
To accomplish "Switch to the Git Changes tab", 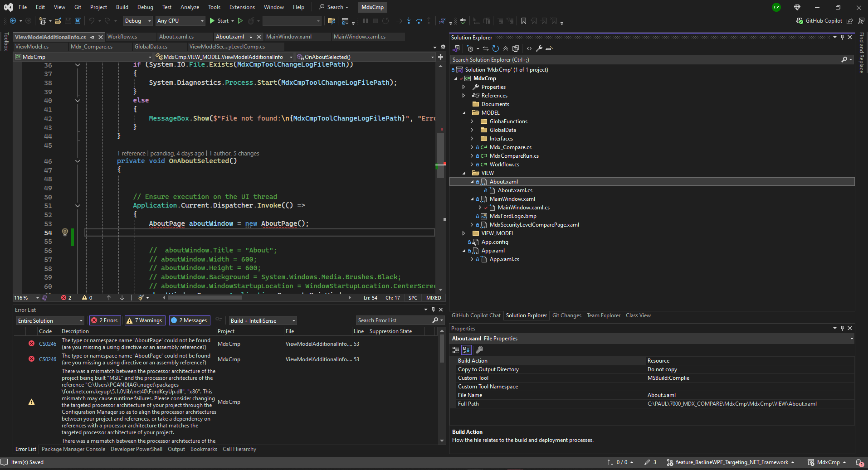I will pos(566,315).
